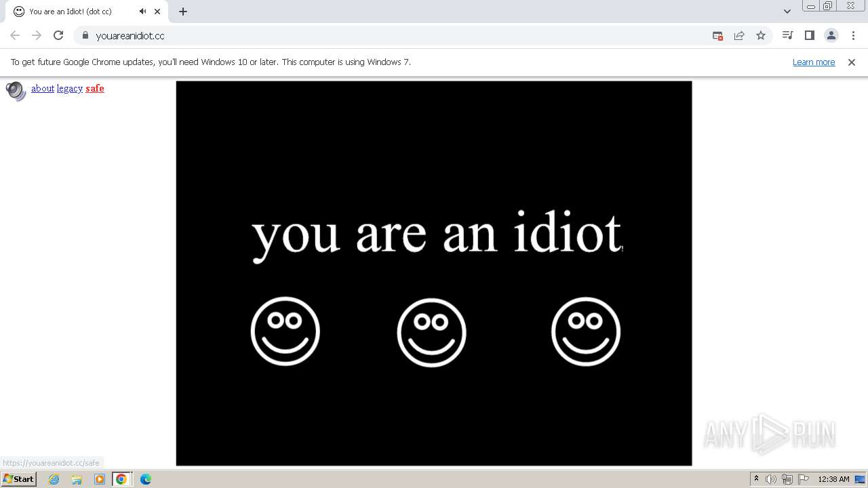Show hidden tray icons arrow
Image resolution: width=868 pixels, height=488 pixels.
756,479
